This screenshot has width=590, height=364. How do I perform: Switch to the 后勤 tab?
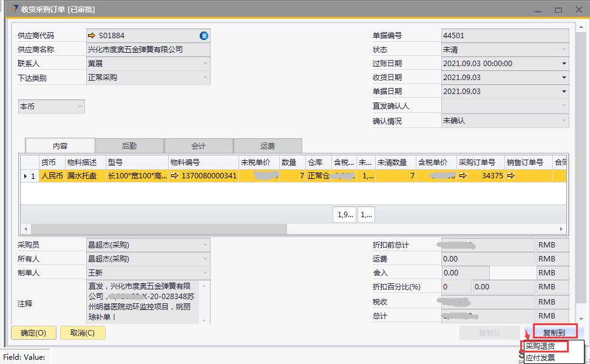click(129, 146)
